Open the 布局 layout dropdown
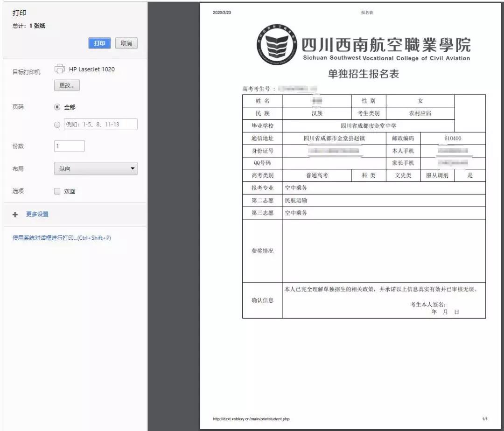Image resolution: width=504 pixels, height=431 pixels. tap(96, 168)
